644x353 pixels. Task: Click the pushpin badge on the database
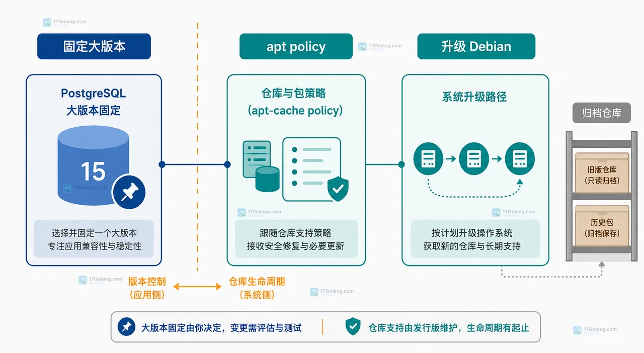(129, 192)
